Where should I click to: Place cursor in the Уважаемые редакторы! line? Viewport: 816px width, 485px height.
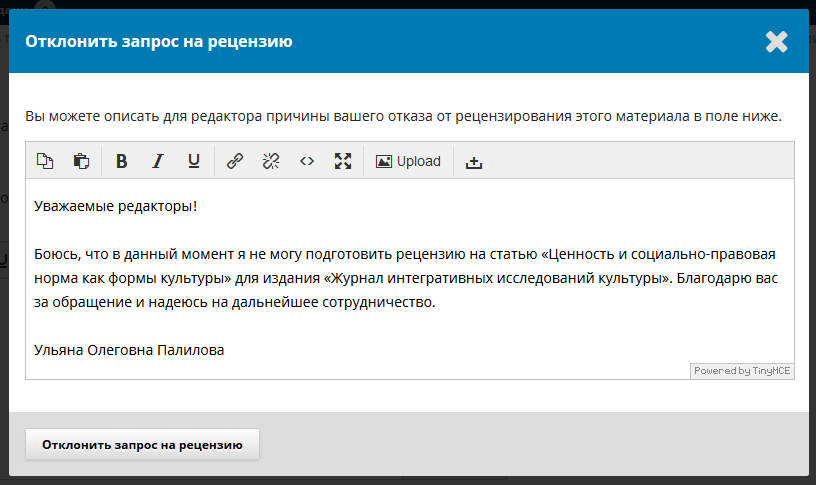(116, 206)
